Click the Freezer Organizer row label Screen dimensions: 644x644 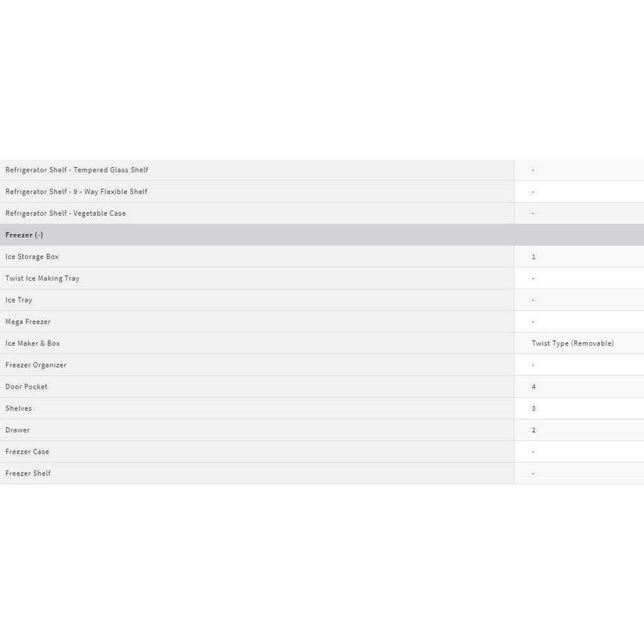point(36,365)
